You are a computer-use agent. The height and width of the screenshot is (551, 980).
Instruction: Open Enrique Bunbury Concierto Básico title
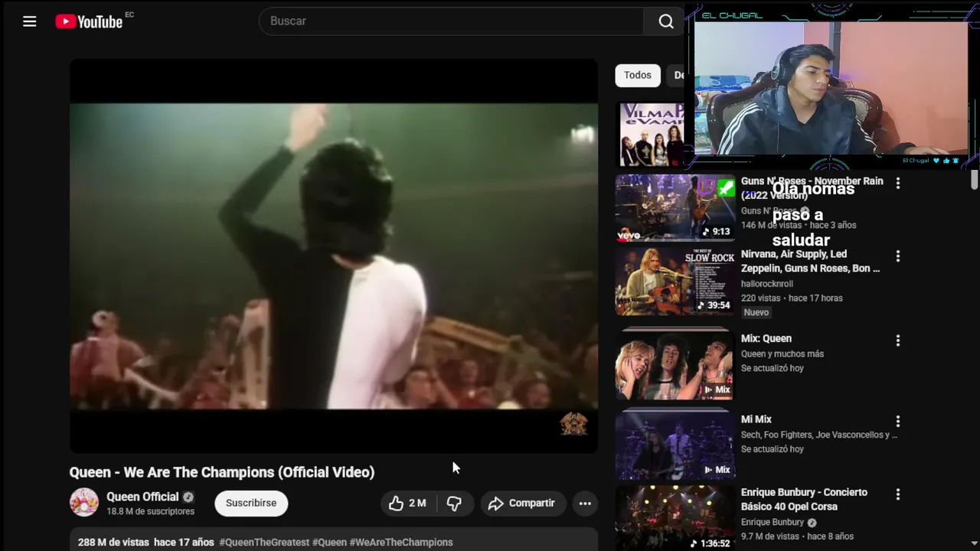804,499
